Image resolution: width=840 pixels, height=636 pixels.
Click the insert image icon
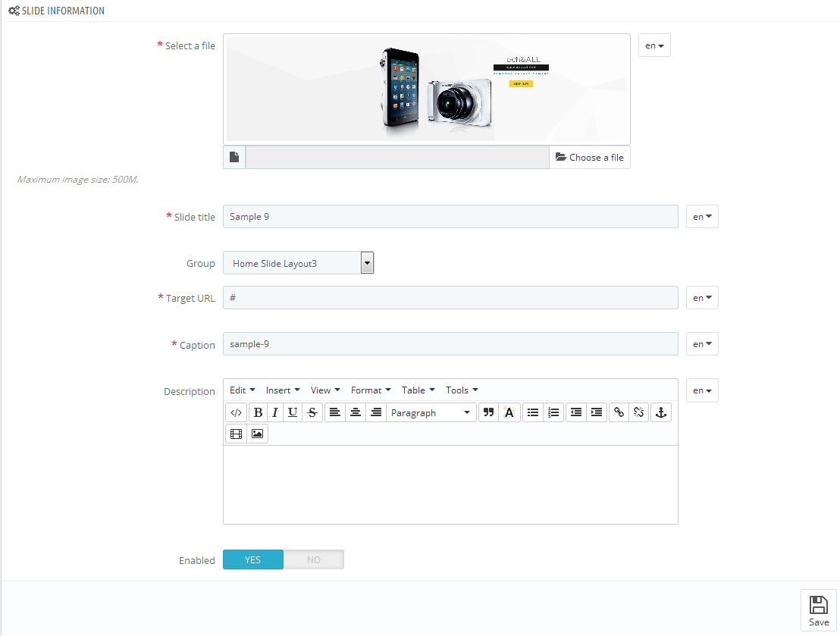257,434
